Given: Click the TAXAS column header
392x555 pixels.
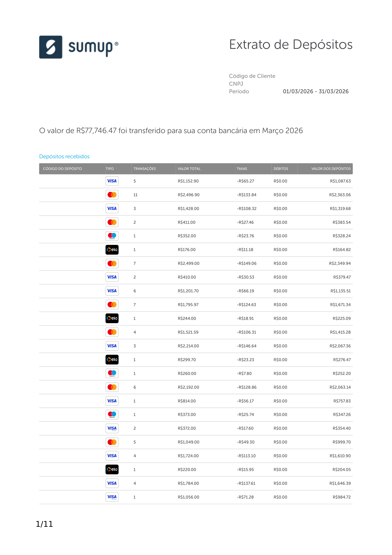Looking at the screenshot, I should point(242,169).
